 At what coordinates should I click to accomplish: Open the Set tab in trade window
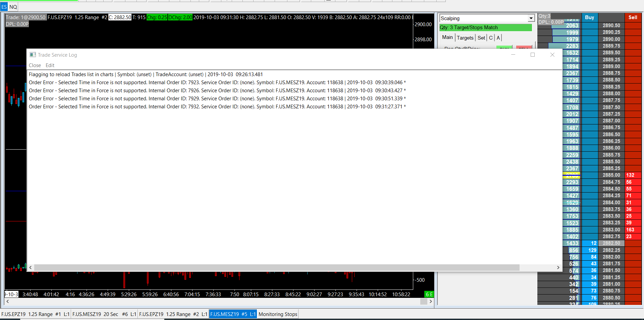click(481, 38)
